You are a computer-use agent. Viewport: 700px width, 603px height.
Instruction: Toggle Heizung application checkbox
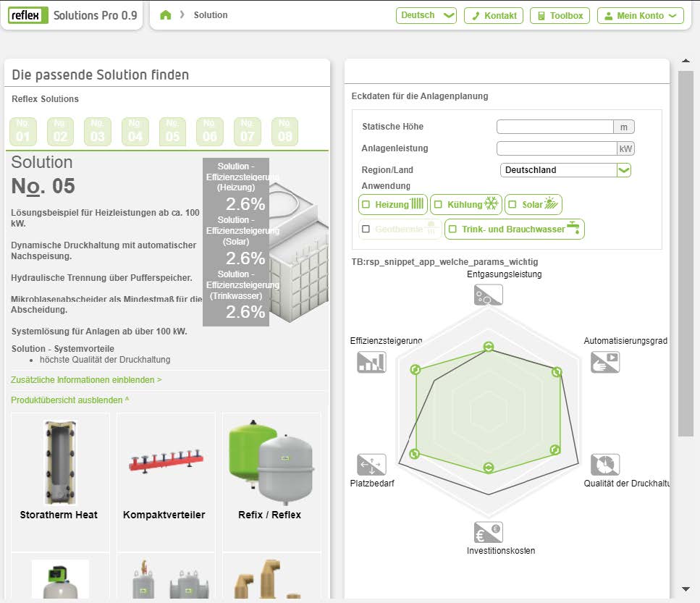click(x=366, y=204)
